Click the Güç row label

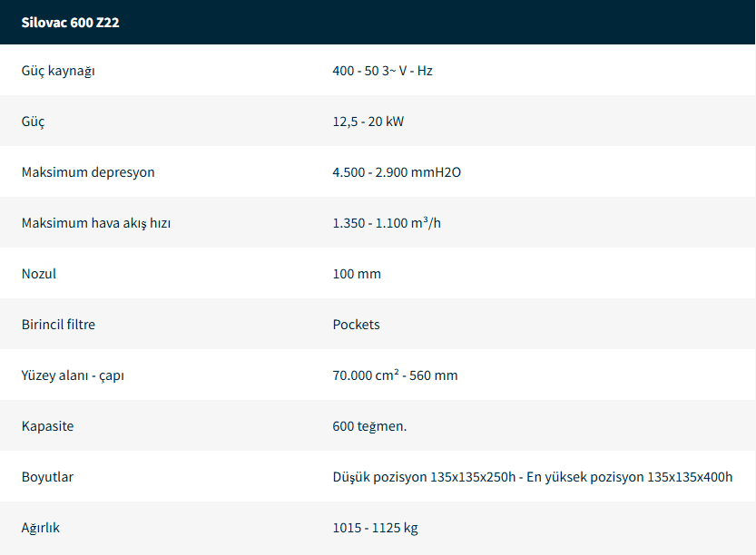[33, 122]
